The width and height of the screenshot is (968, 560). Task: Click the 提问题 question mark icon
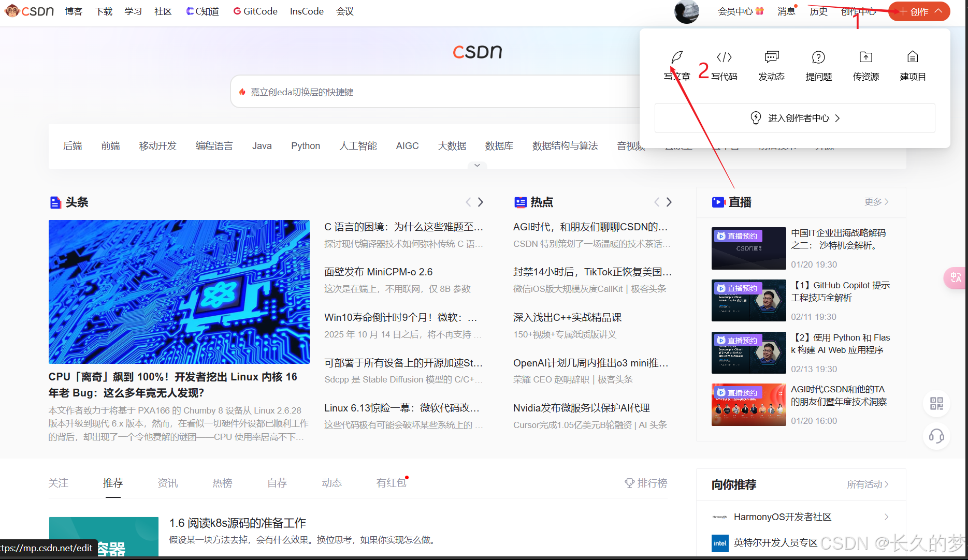(x=818, y=57)
